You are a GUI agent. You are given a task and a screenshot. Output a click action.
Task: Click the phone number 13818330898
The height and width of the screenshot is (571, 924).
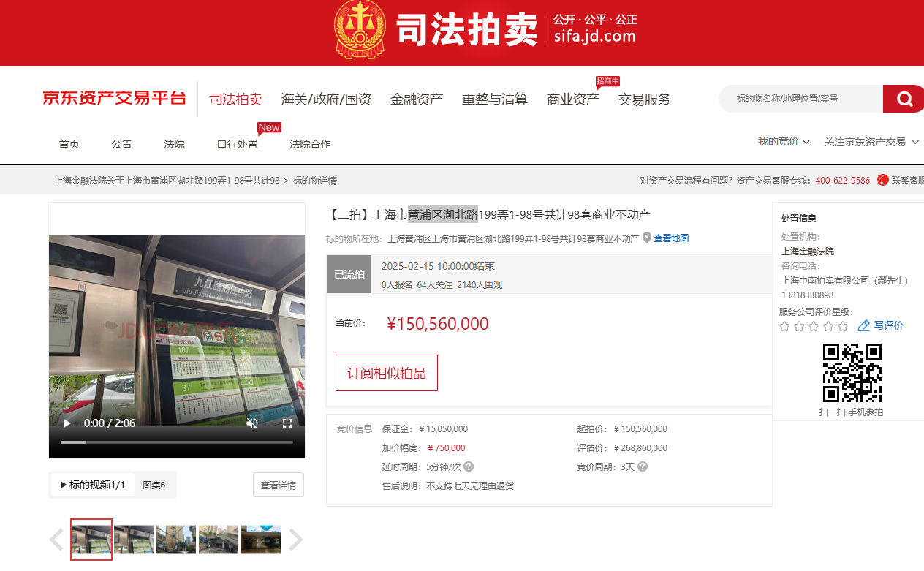point(808,295)
